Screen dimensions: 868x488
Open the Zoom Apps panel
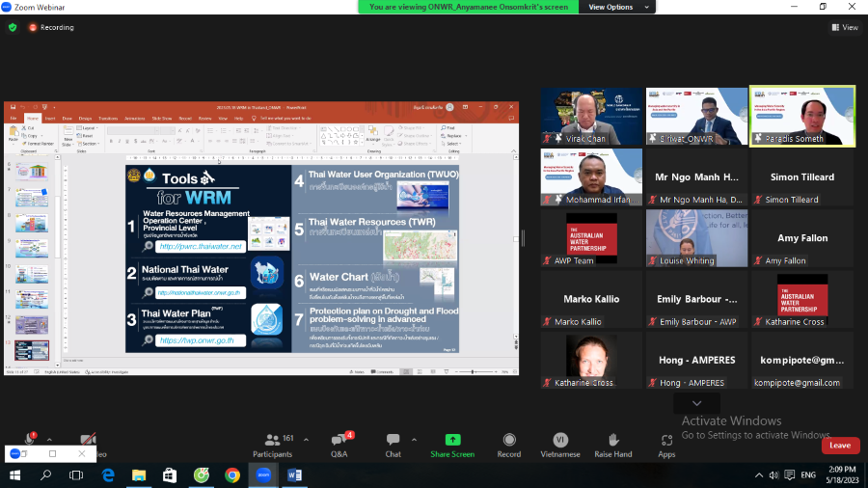click(x=666, y=444)
